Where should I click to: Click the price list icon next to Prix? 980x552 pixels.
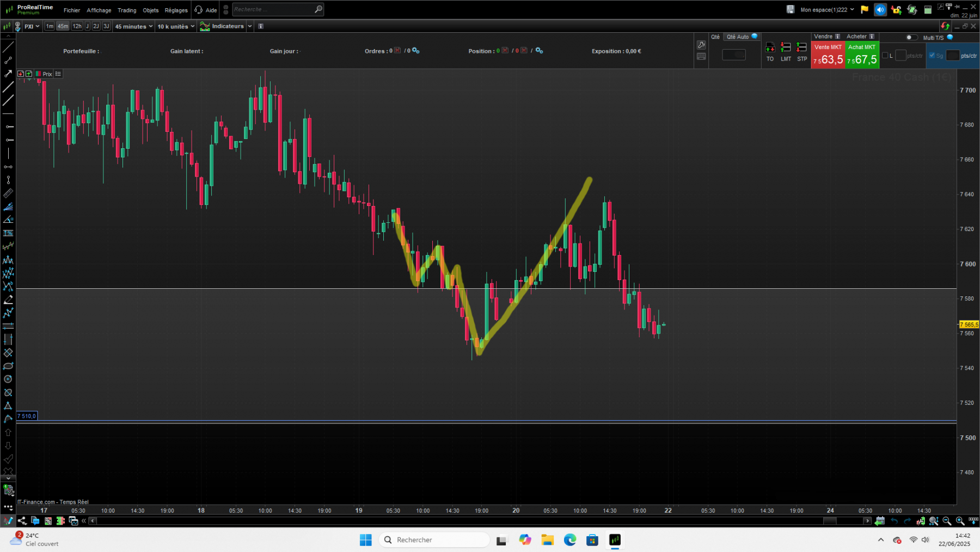point(58,74)
